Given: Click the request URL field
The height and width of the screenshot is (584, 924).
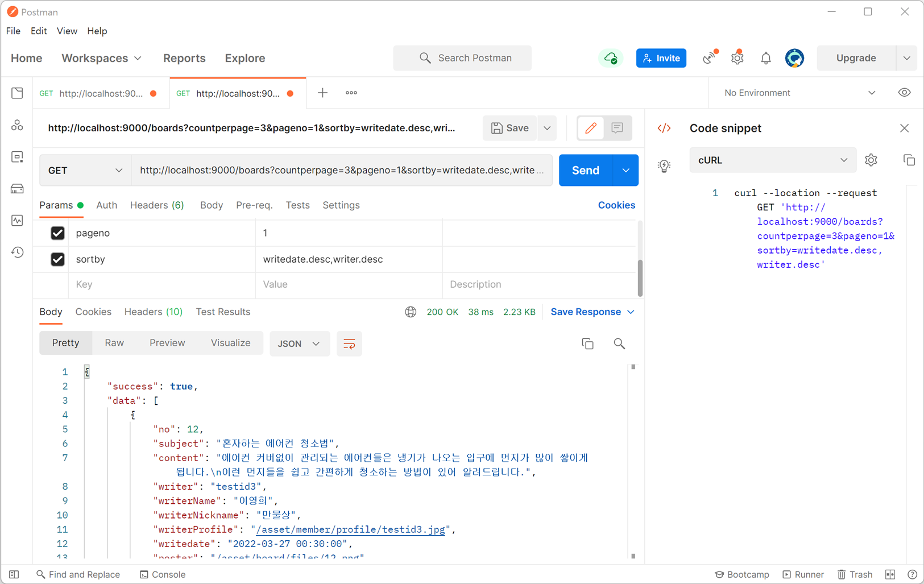Looking at the screenshot, I should point(342,170).
